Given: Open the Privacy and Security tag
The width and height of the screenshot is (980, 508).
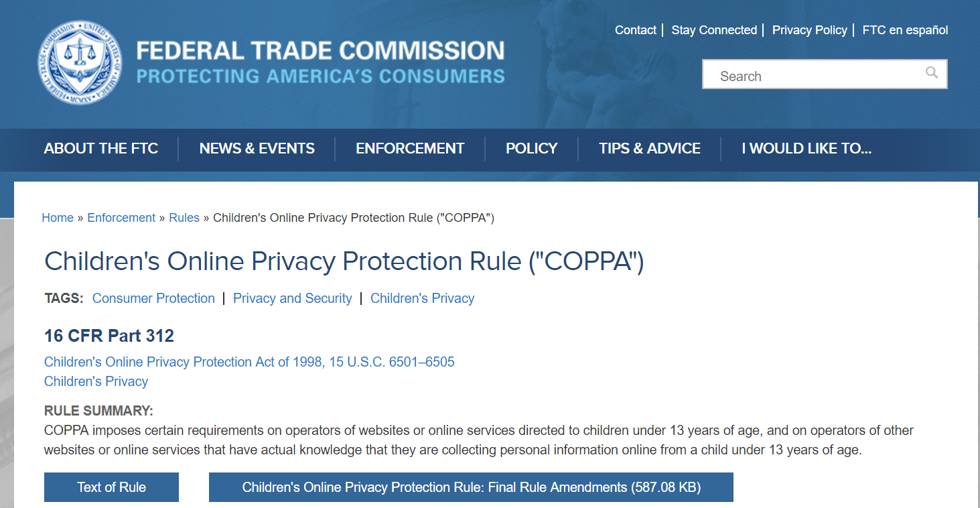Looking at the screenshot, I should coord(292,298).
